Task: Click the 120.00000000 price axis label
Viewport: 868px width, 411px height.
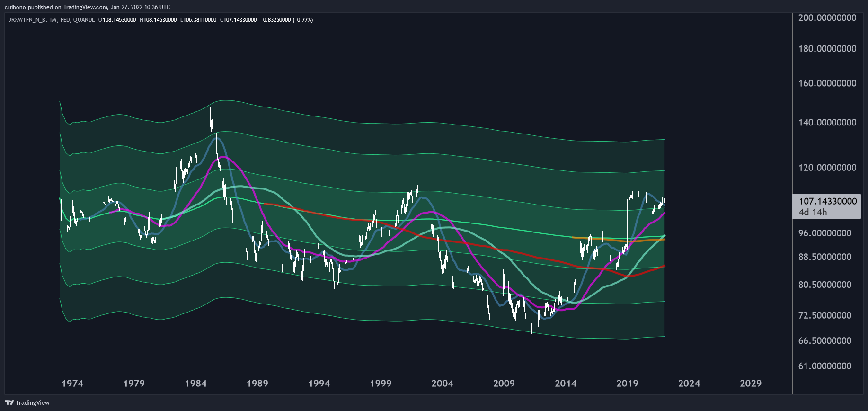Action: tap(827, 168)
